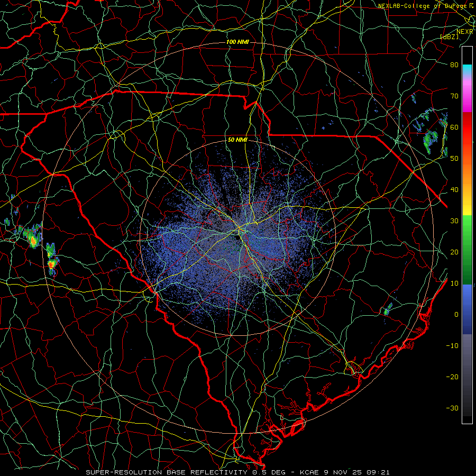Screen dimensions: 476x476
Task: Click the [dBZ] unit label above the scale
Action: (449, 36)
